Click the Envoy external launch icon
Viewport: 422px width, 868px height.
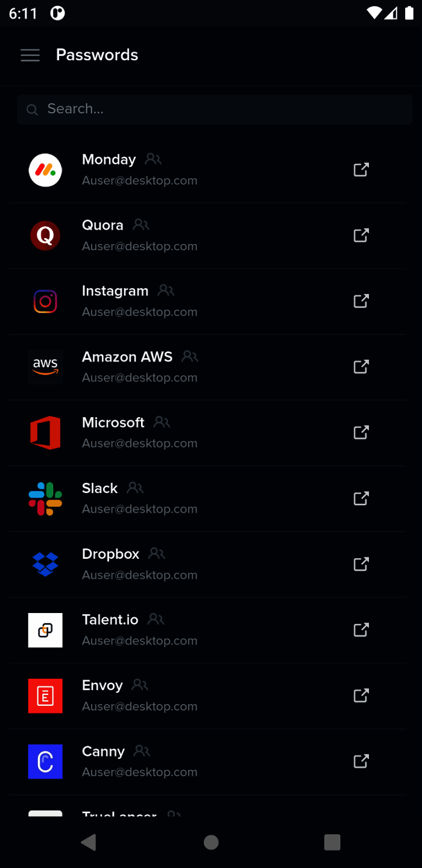coord(361,696)
